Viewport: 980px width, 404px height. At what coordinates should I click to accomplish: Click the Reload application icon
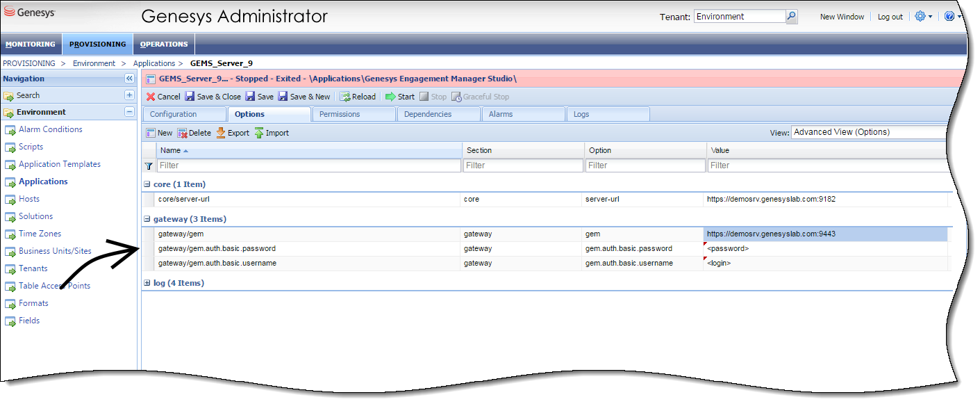point(344,97)
